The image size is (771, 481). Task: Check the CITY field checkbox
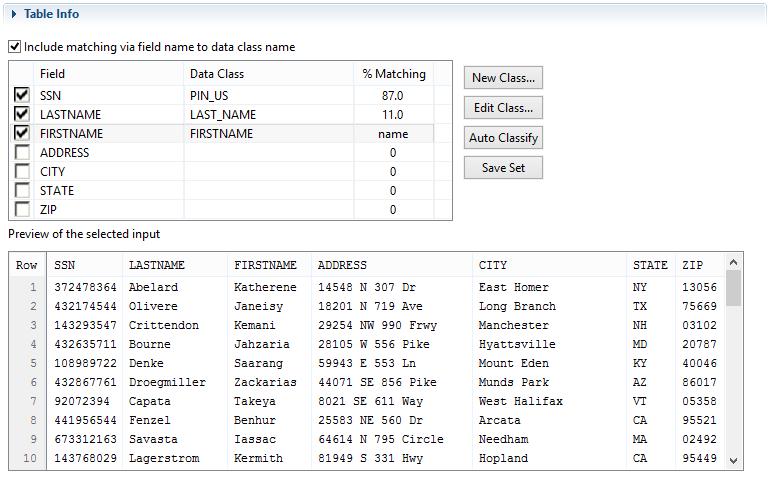22,171
